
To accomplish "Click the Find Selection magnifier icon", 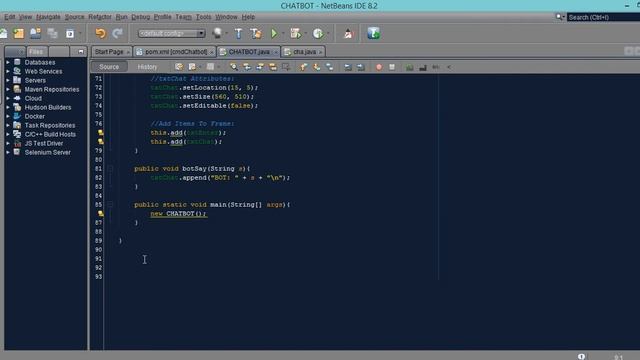I will pos(233,67).
